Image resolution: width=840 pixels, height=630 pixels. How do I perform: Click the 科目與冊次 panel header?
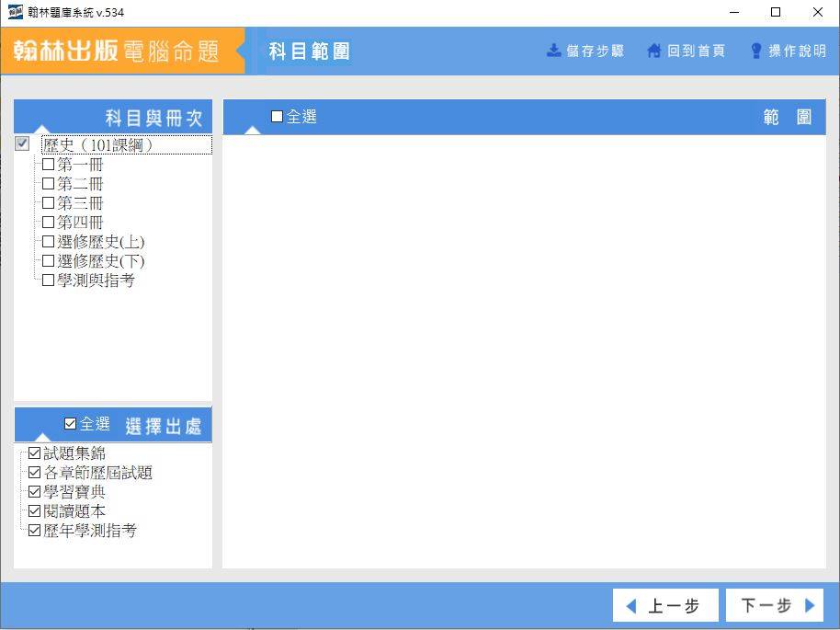click(x=113, y=117)
